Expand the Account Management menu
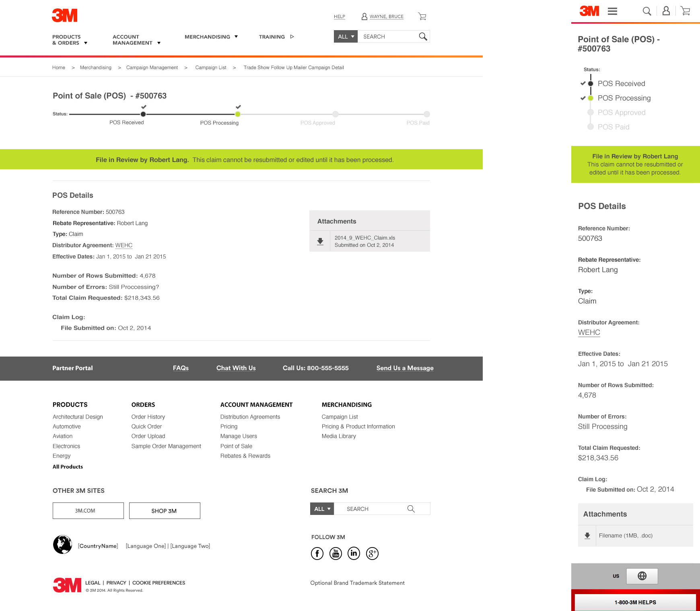The width and height of the screenshot is (700, 611). pyautogui.click(x=137, y=40)
